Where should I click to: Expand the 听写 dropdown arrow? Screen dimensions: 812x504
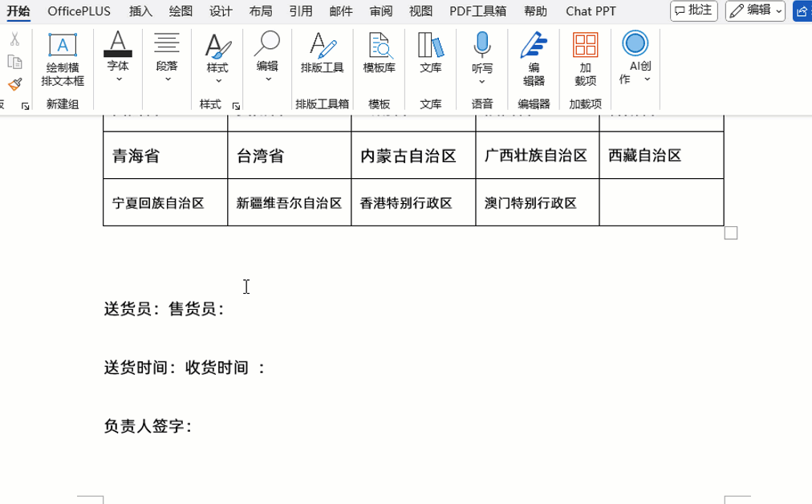click(x=482, y=81)
